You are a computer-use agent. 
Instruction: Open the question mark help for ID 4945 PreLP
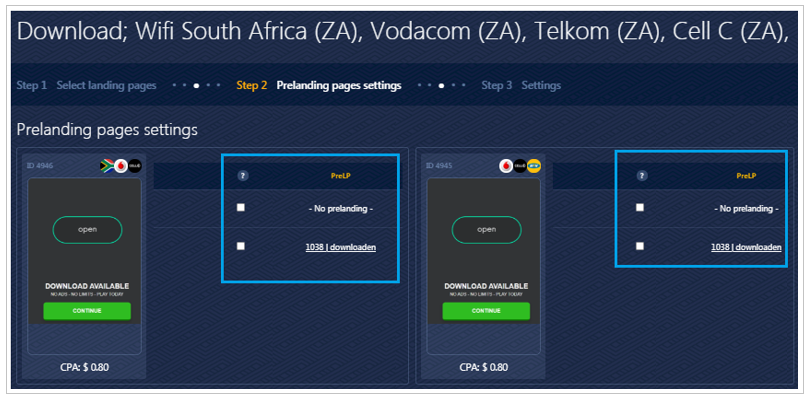[642, 176]
